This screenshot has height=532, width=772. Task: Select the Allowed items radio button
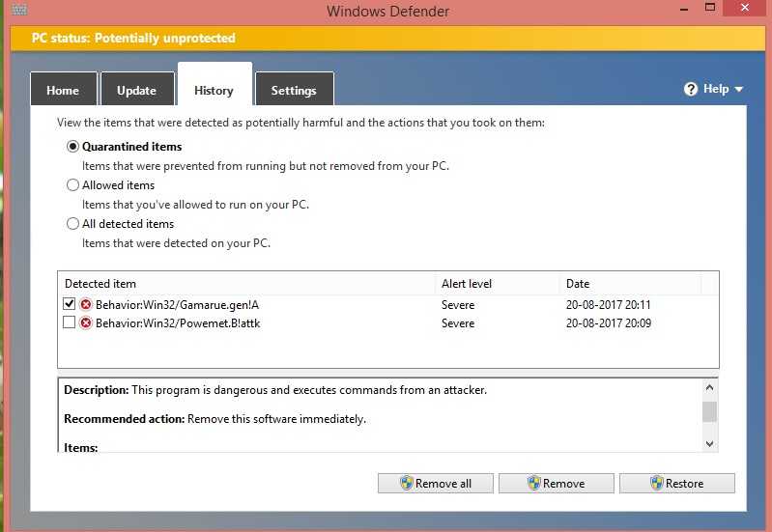[x=72, y=185]
